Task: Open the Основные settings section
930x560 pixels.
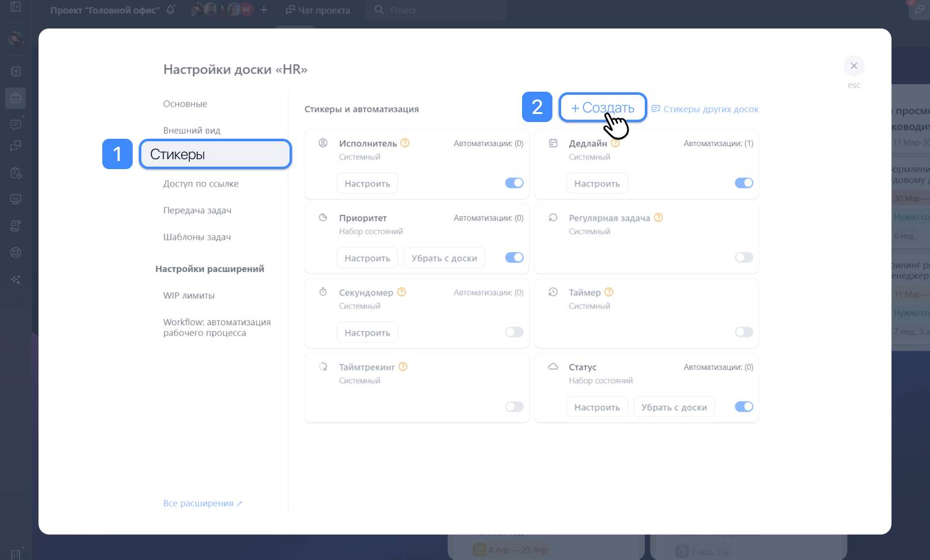Action: (185, 104)
